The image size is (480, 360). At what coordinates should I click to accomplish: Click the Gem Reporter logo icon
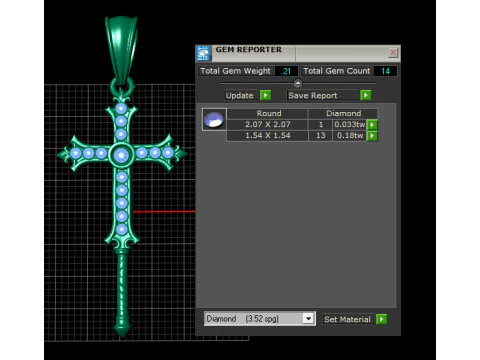tap(203, 53)
